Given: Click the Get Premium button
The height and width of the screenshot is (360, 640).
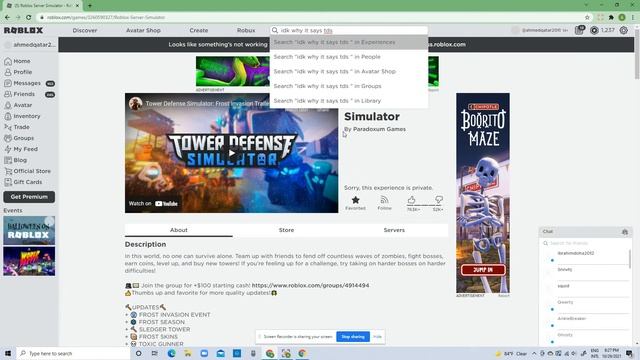Looking at the screenshot, I should click(x=29, y=197).
